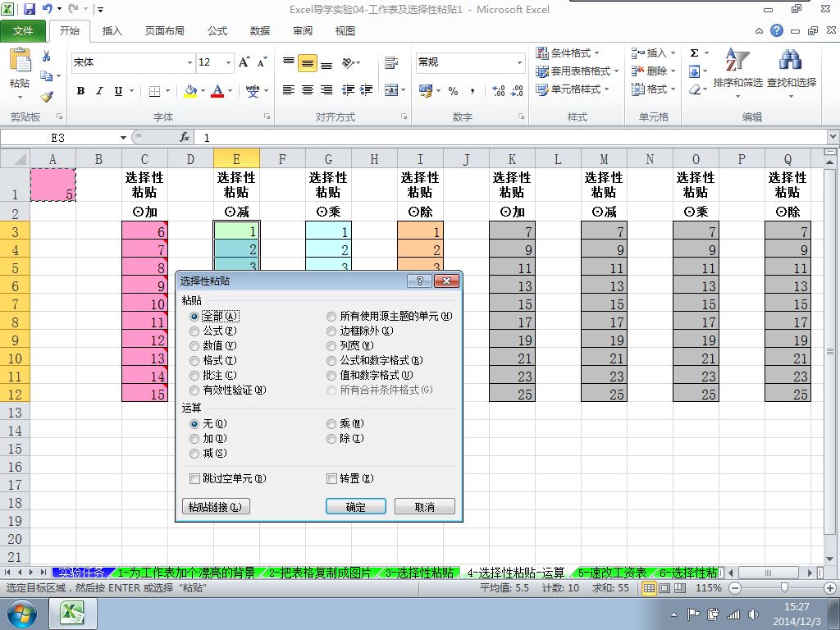Toggle Italic formatting
Viewport: 840px width, 630px height.
point(99,91)
